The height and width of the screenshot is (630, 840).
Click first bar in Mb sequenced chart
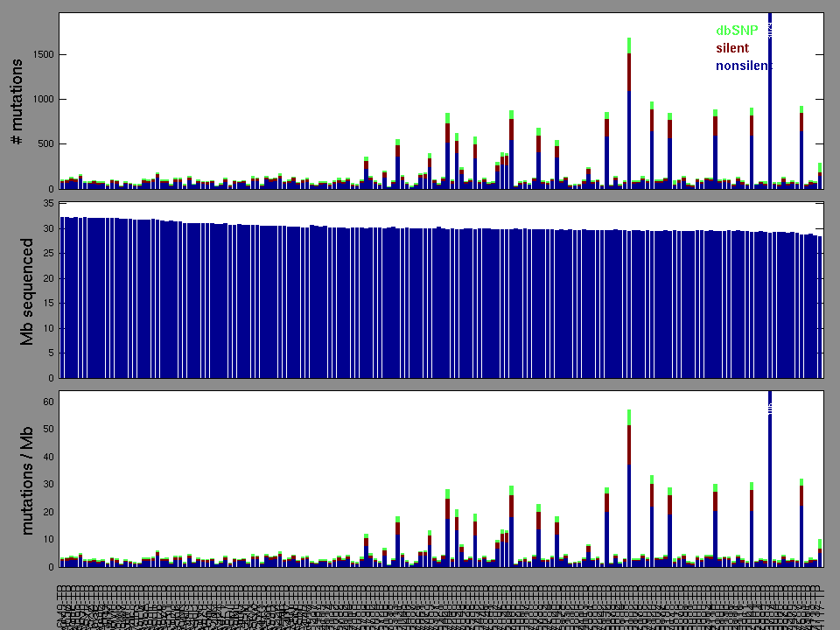pyautogui.click(x=62, y=297)
